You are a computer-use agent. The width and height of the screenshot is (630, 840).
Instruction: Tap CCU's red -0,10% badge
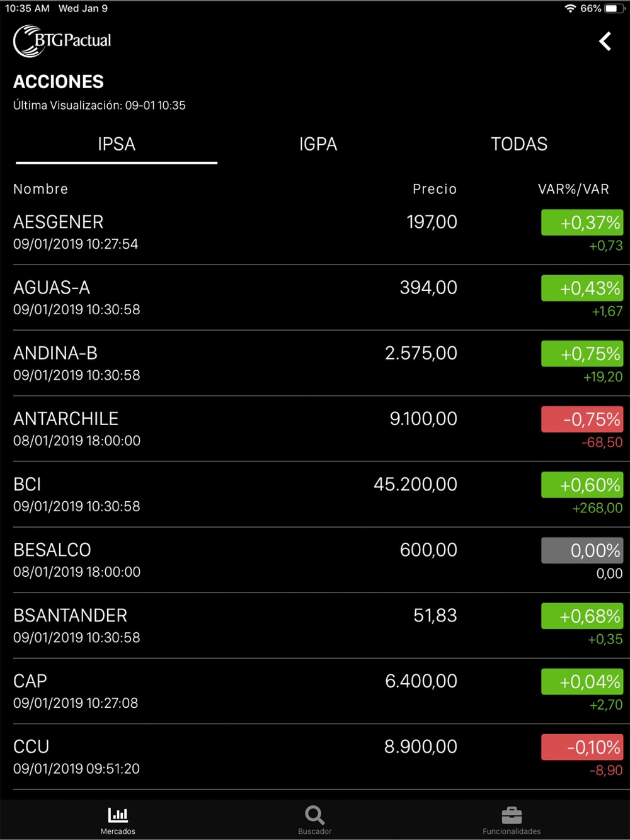[x=582, y=747]
